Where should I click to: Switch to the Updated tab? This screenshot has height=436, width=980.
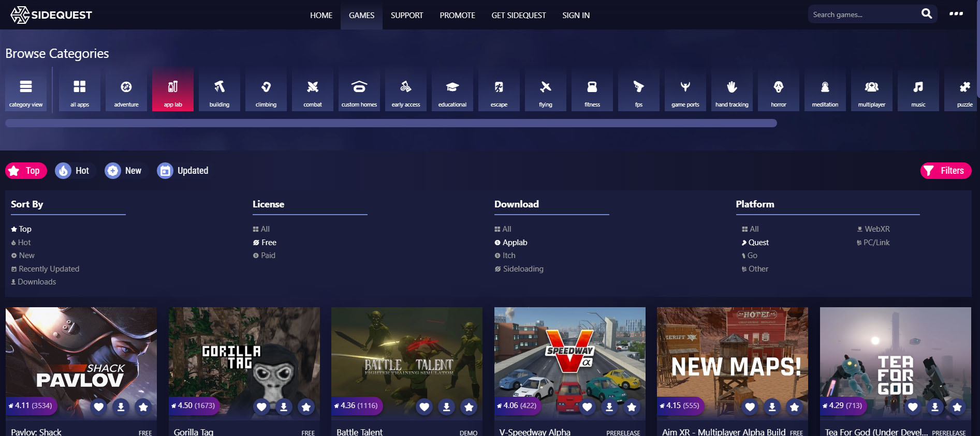pyautogui.click(x=185, y=171)
